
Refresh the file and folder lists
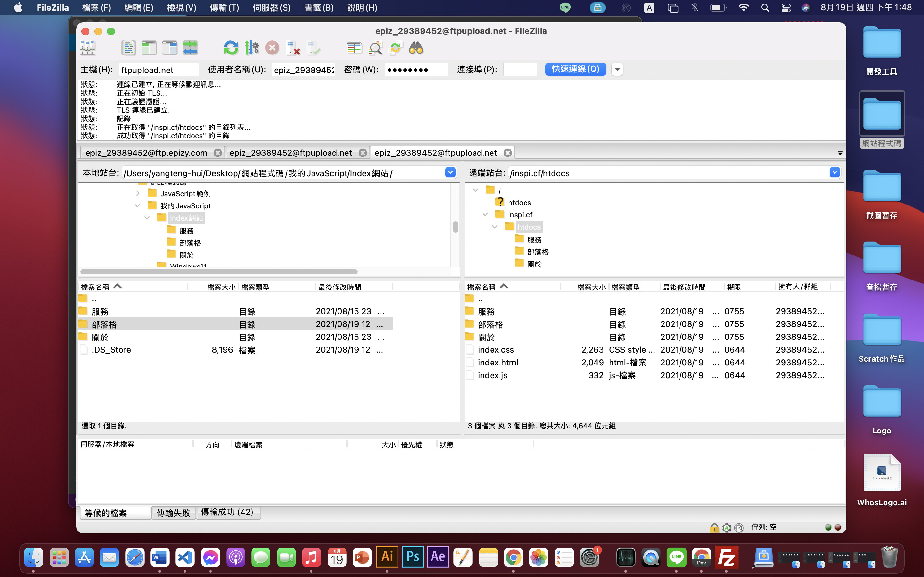(x=231, y=48)
